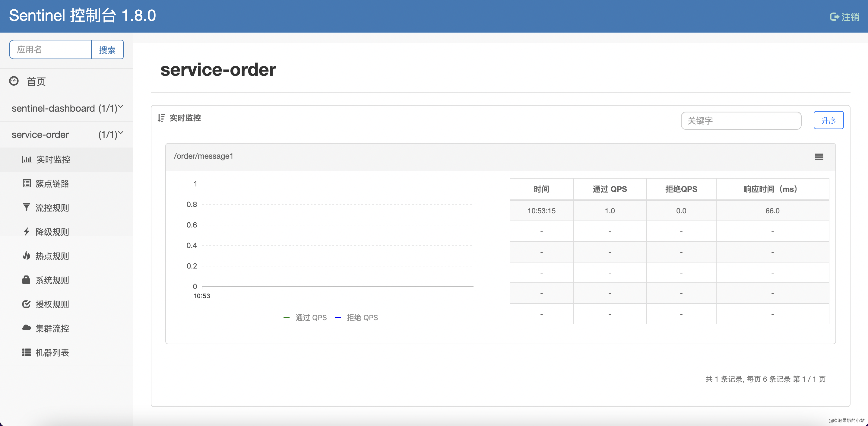Click the pagination record summary text

coord(765,379)
